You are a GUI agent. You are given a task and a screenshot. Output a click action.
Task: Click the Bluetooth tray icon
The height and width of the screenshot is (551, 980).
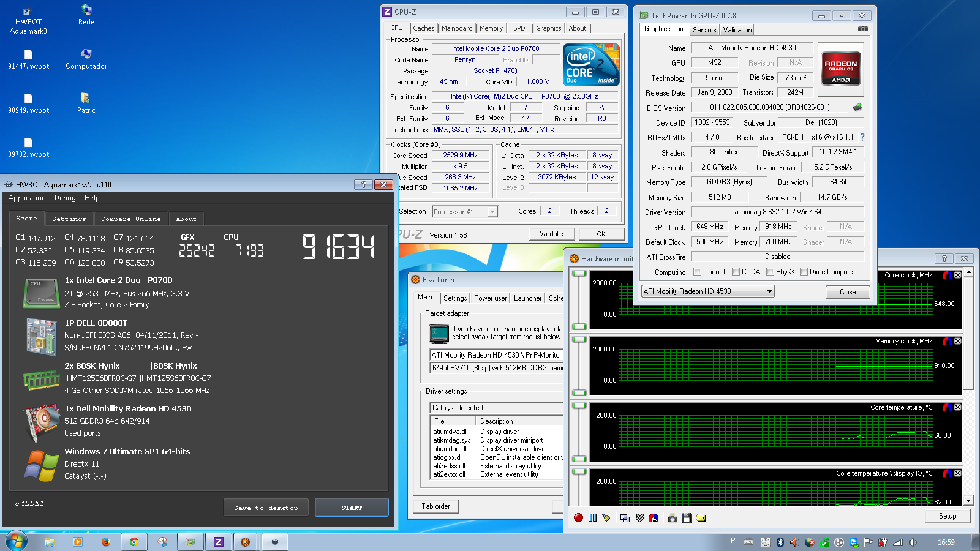coord(780,542)
